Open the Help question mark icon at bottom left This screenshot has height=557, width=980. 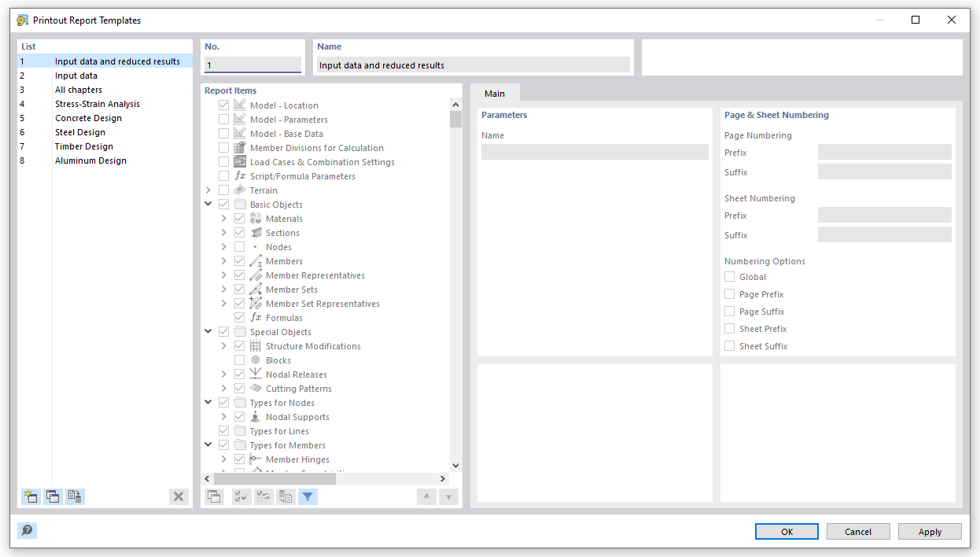[27, 531]
